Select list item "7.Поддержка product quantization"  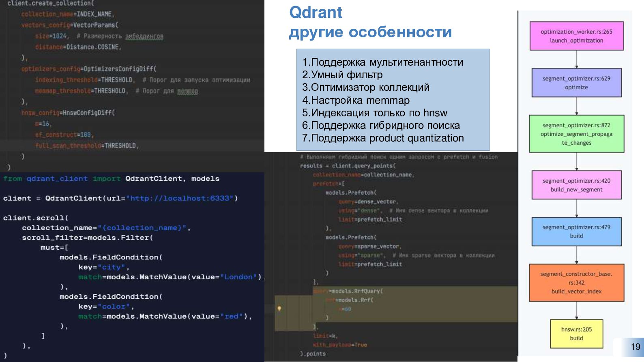tap(383, 138)
